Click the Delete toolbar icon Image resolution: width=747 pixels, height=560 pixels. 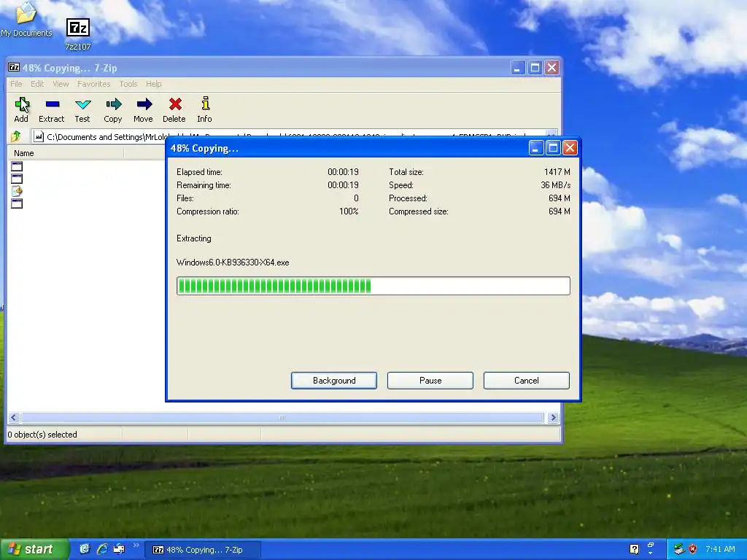coord(174,109)
